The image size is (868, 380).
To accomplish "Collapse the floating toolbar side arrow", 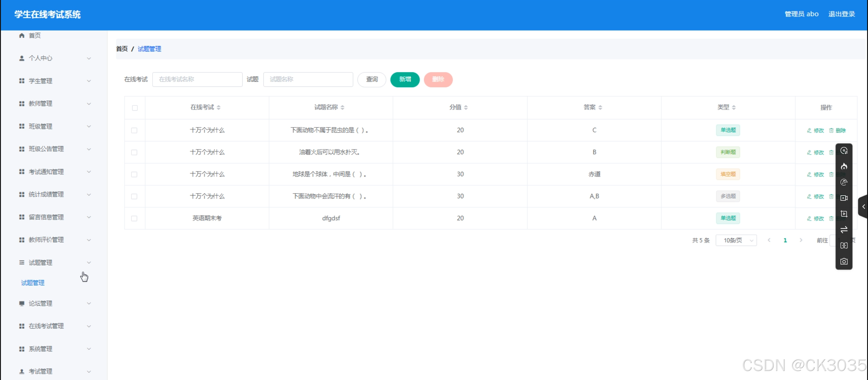I will pos(863,206).
